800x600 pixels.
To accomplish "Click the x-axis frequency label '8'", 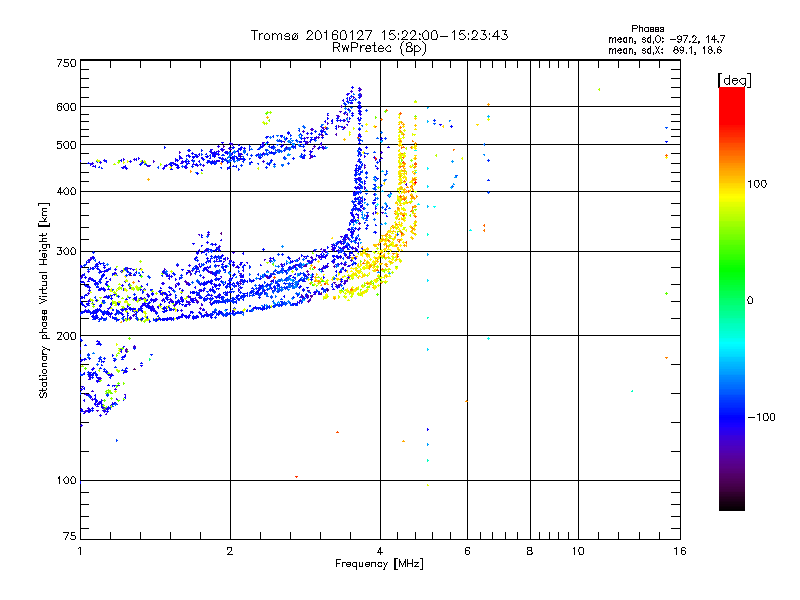I will [x=530, y=551].
